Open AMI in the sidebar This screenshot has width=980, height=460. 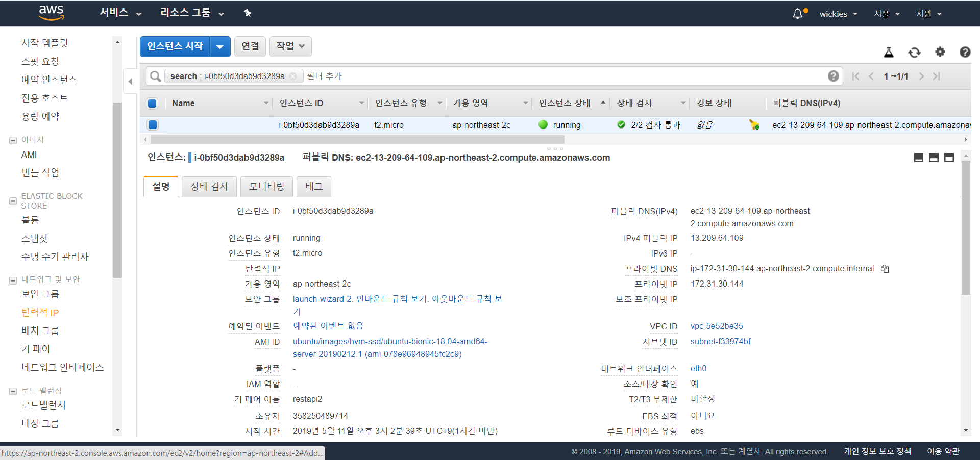(x=29, y=155)
